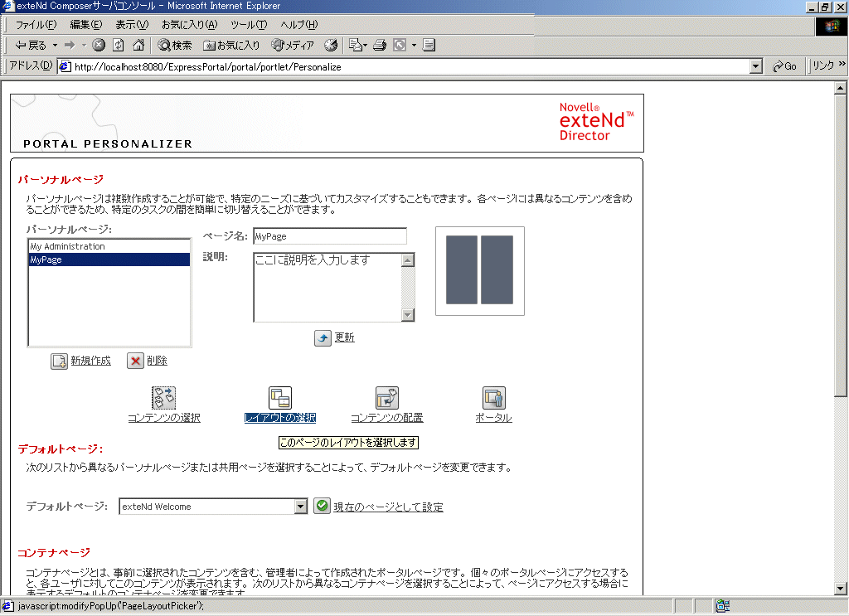Click the コンテンツの選択 icon

(163, 398)
